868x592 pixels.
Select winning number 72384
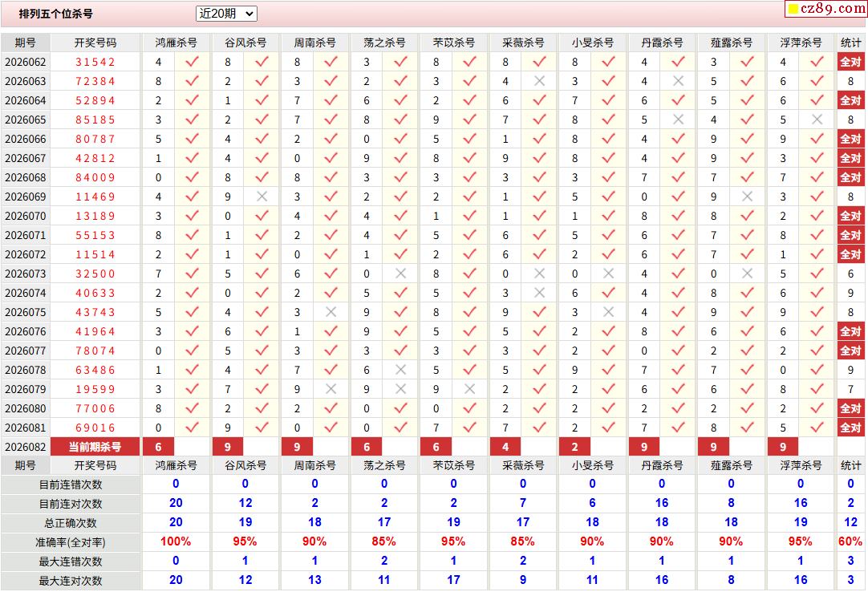point(95,81)
